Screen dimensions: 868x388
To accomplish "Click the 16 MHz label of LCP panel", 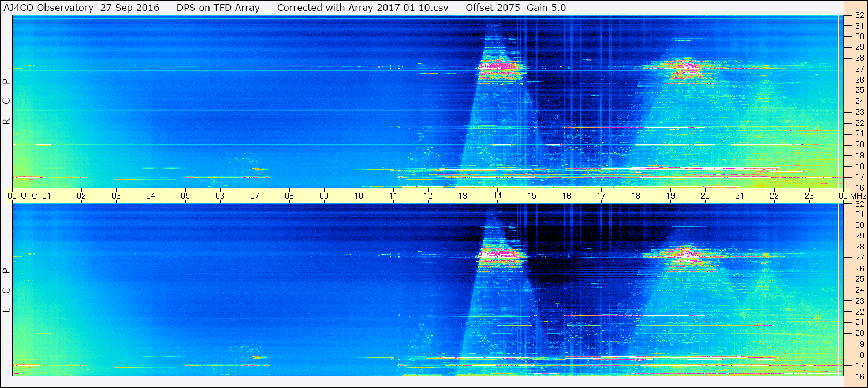I will pyautogui.click(x=859, y=376).
